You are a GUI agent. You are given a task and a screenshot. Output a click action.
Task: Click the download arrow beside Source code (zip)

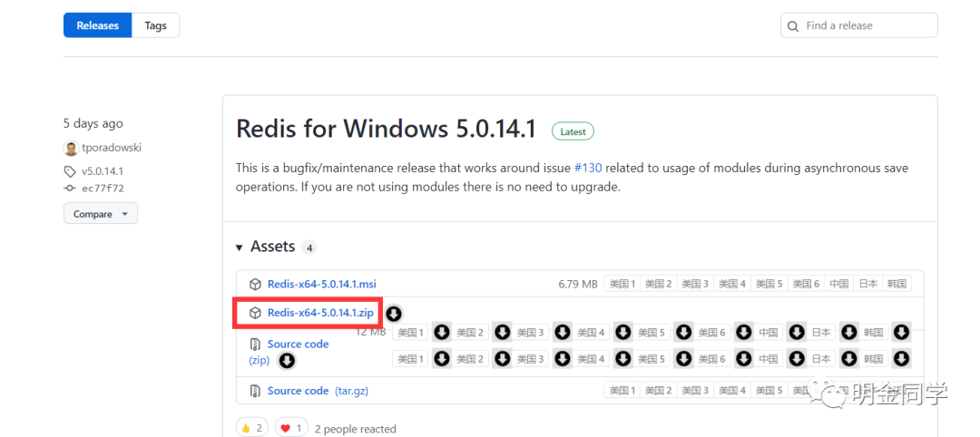(287, 361)
